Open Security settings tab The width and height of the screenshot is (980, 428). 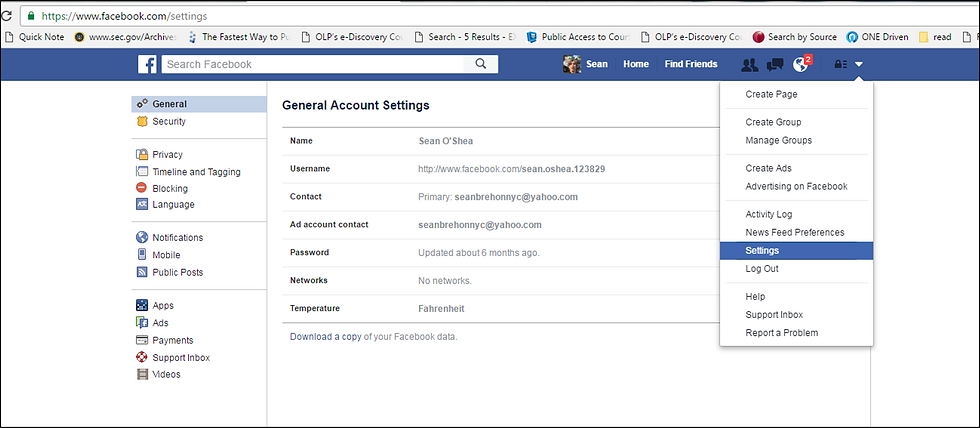click(169, 121)
